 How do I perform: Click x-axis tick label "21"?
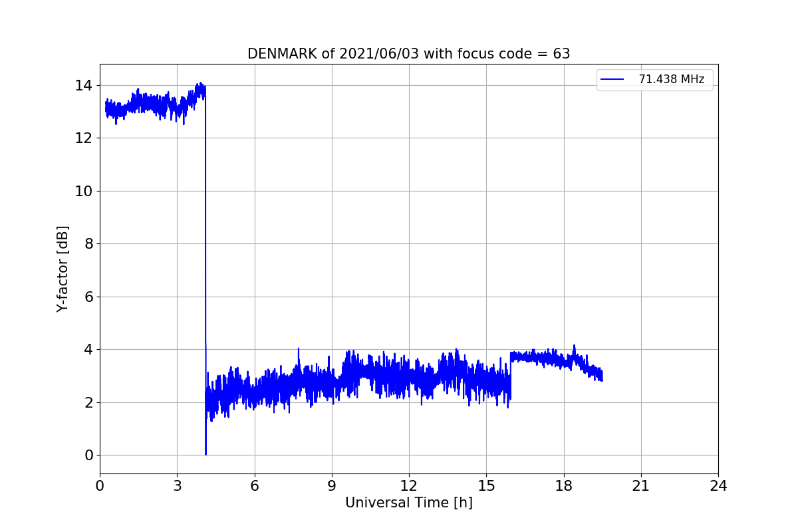(641, 486)
